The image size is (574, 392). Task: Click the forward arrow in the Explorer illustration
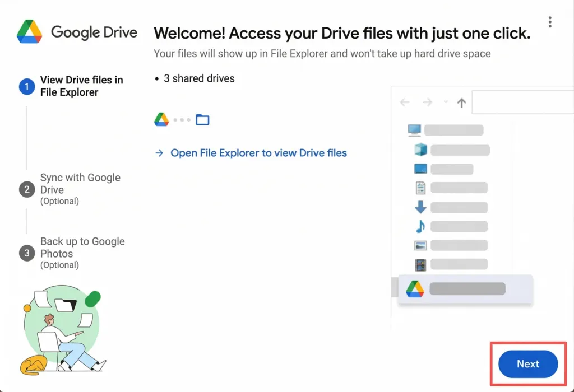(427, 102)
